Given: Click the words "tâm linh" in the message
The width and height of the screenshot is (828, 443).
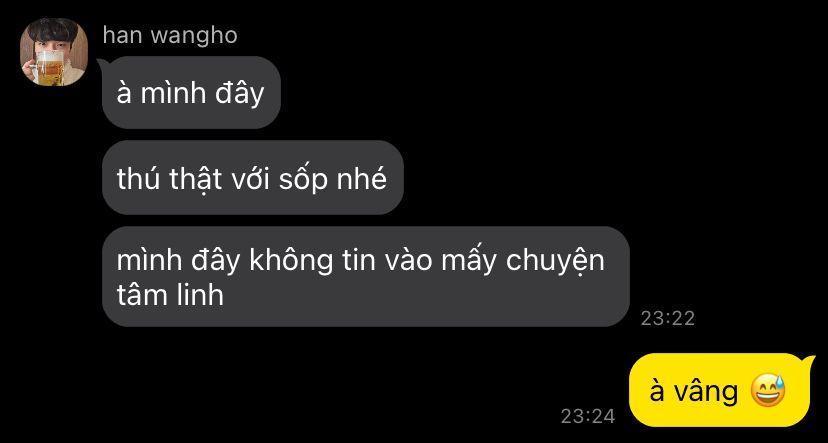Looking at the screenshot, I should pyautogui.click(x=170, y=296).
